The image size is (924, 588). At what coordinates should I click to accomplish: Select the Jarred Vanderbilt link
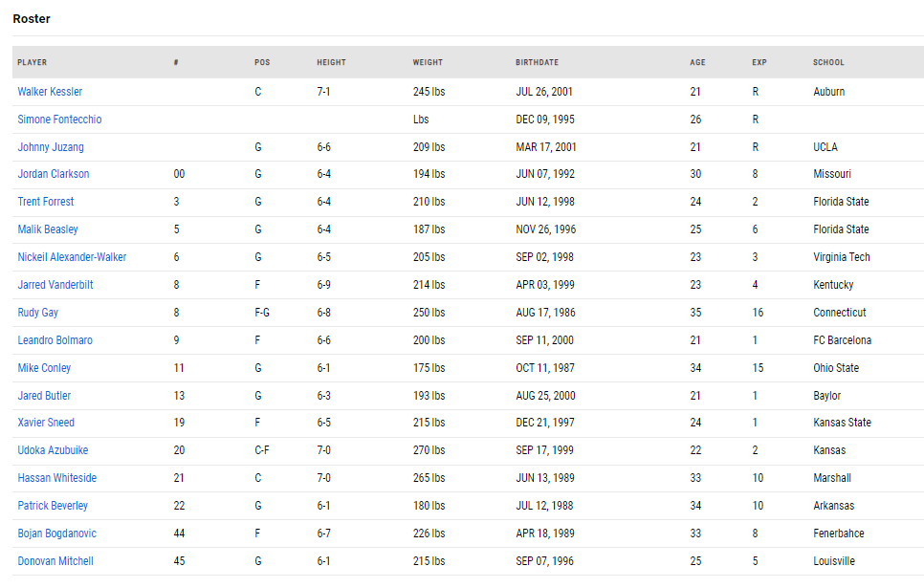click(55, 285)
